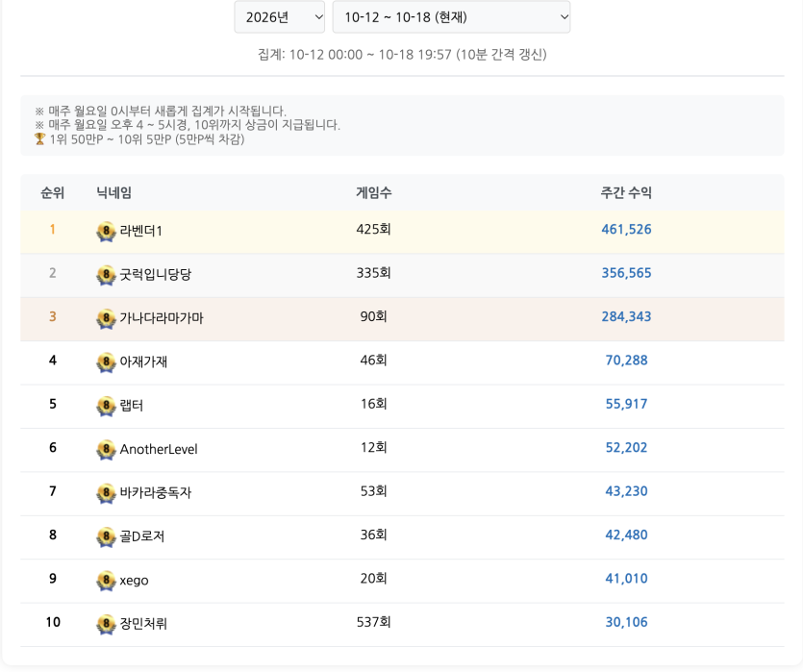Screen dimensions: 803x672
Task: Click the notice line about 오후 4 ~ 5시경 상금
Action: coord(188,125)
